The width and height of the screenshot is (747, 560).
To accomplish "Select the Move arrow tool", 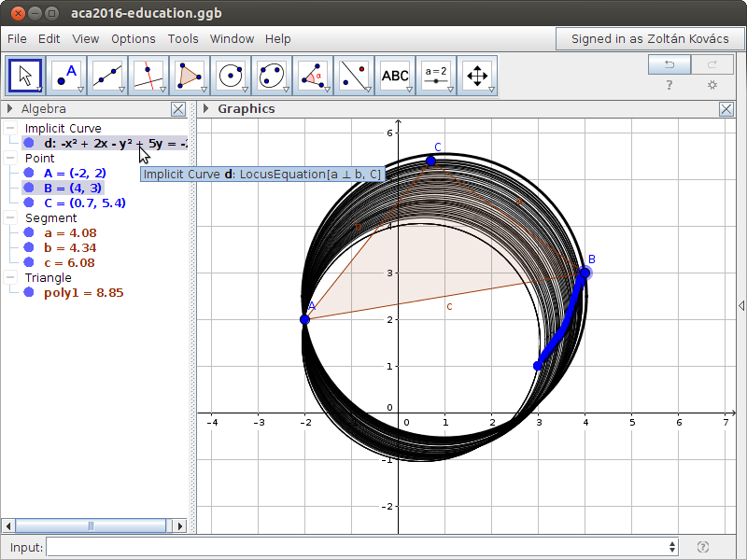I will coord(26,76).
